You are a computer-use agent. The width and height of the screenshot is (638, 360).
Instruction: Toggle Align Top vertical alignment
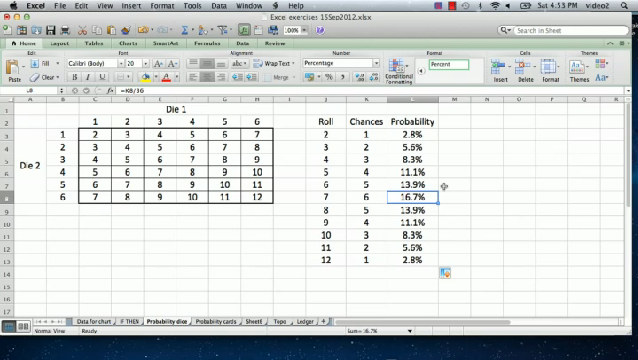click(x=193, y=63)
